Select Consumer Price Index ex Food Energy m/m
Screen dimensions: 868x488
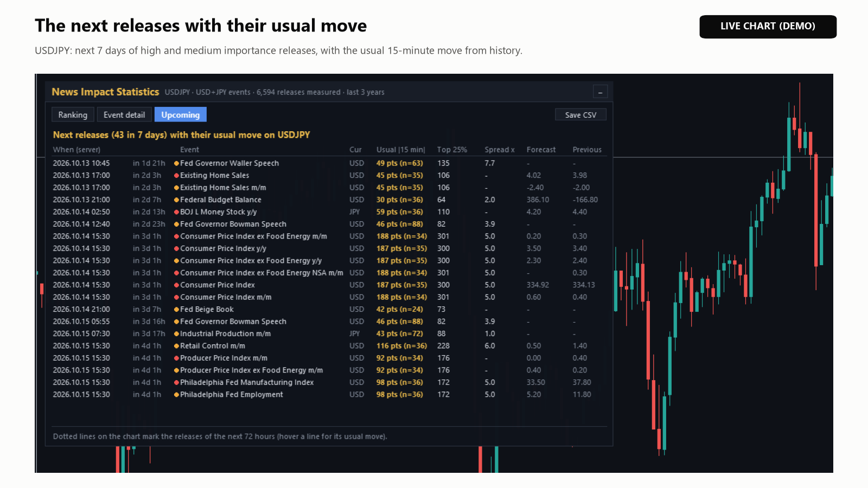tap(253, 236)
